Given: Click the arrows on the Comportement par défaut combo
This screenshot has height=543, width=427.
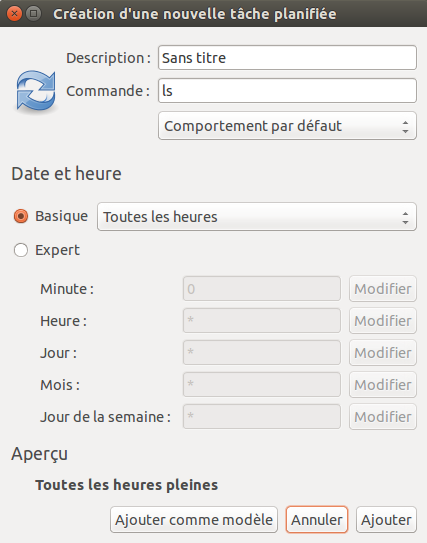Looking at the screenshot, I should click(405, 126).
